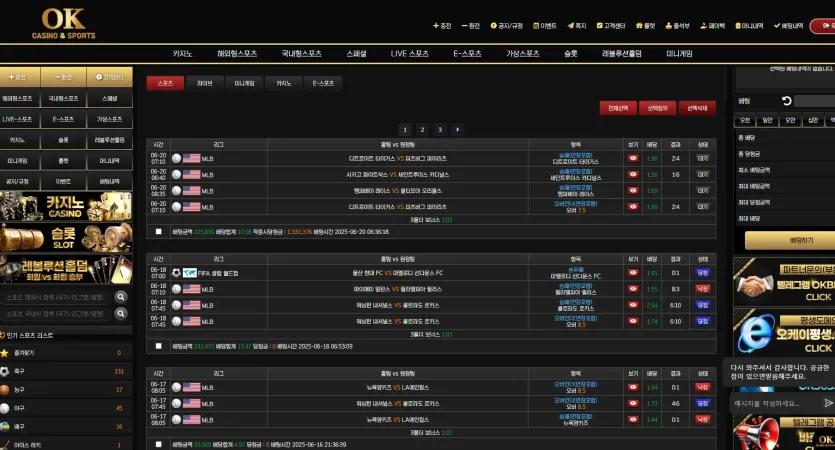Click the 당첨 status badge in FIFA 클럽 월드컵 row
835x450 pixels.
702,273
